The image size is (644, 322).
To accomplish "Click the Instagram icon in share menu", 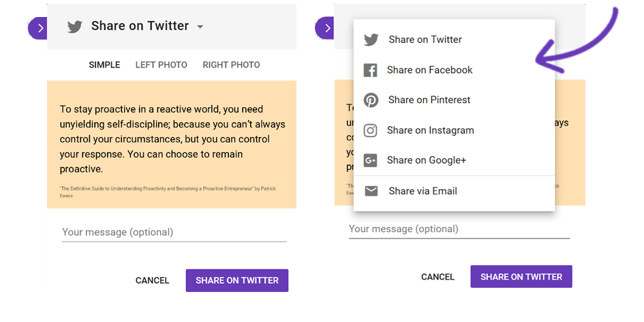I will (x=370, y=130).
